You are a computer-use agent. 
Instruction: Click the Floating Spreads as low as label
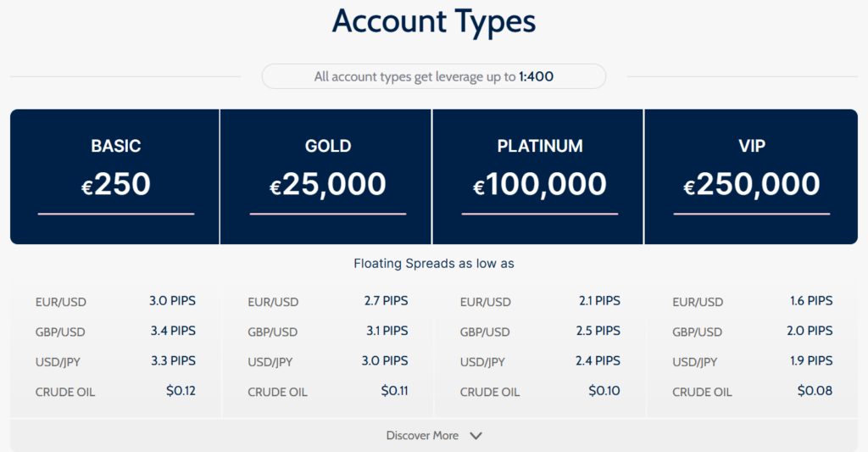[x=433, y=264]
